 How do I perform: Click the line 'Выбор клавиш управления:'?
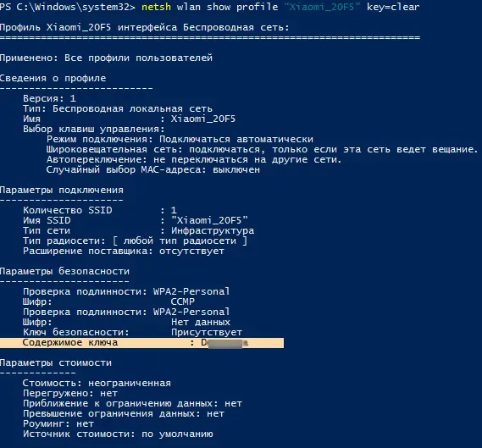click(x=94, y=129)
